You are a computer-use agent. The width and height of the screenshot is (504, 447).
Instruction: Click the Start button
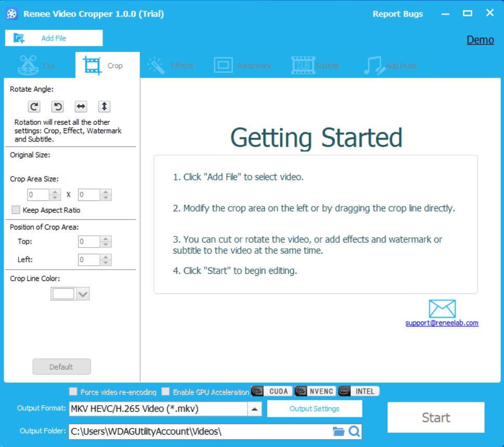point(436,417)
